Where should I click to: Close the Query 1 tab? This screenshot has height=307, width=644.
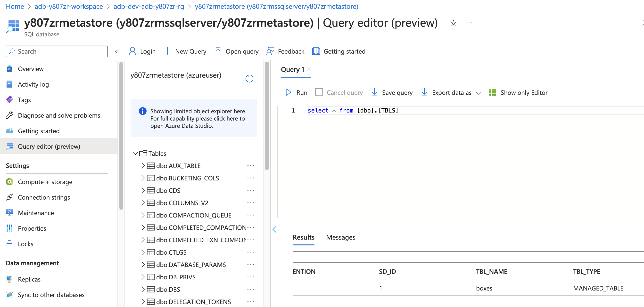[x=309, y=69]
